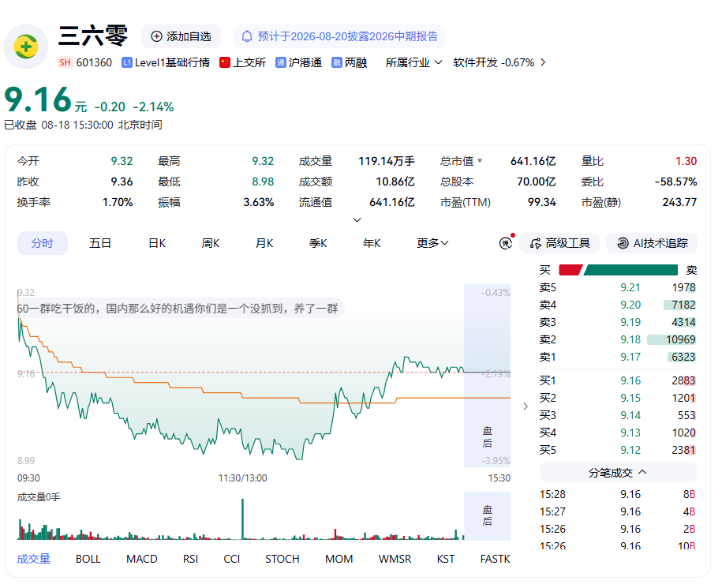Expand more quote data below the stats
Image resolution: width=722 pixels, height=588 pixels.
click(x=357, y=219)
